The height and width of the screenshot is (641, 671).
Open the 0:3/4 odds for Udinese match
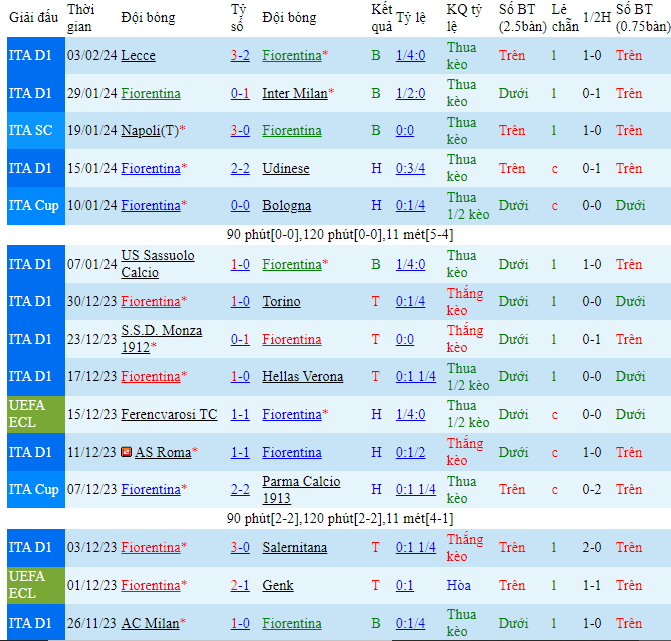[x=410, y=169]
